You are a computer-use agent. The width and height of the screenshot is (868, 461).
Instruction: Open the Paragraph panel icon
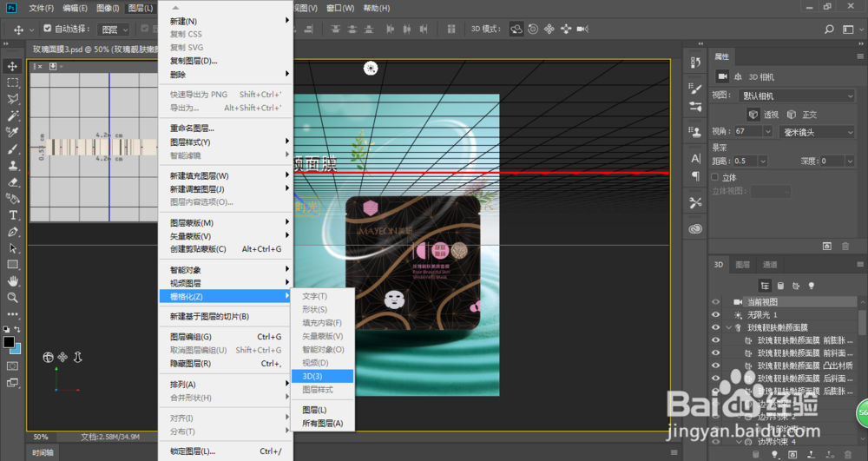(x=695, y=176)
